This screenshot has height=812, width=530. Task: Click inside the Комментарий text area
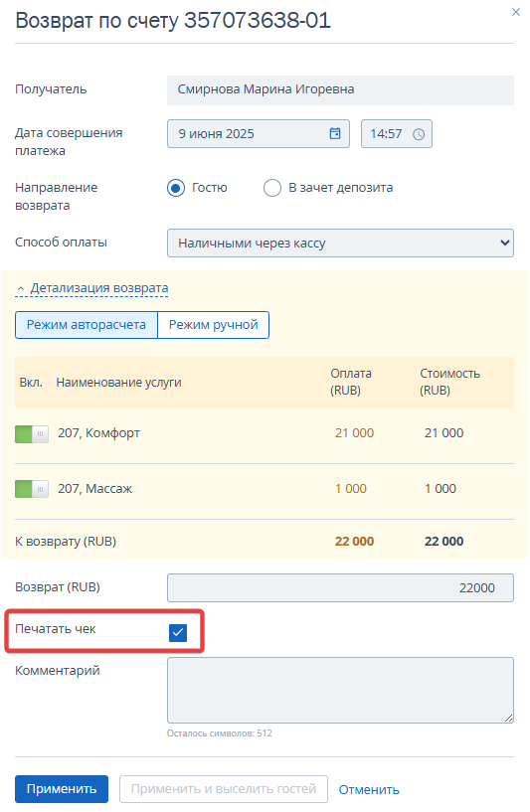[340, 690]
